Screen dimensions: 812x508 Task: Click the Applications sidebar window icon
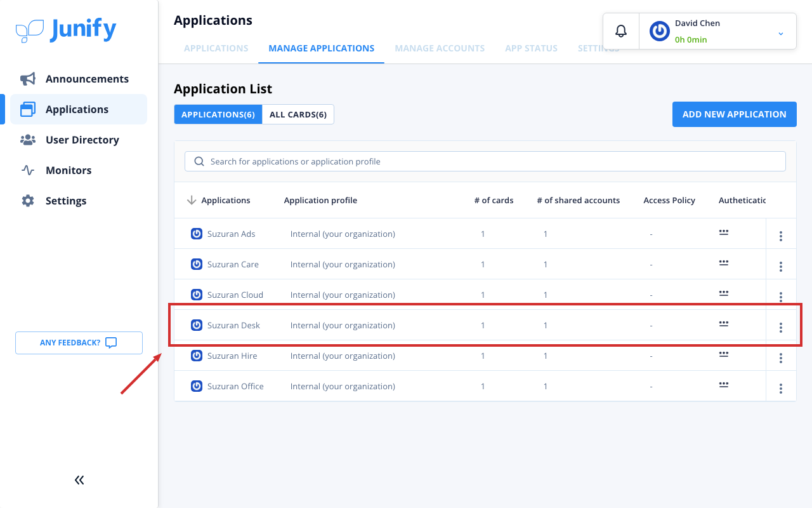point(28,109)
